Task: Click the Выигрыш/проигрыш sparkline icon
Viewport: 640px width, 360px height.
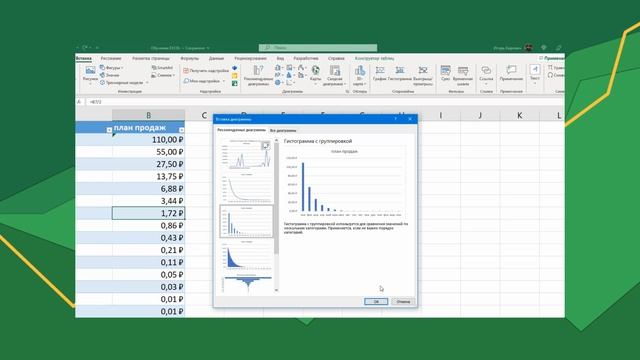Action: click(x=423, y=71)
